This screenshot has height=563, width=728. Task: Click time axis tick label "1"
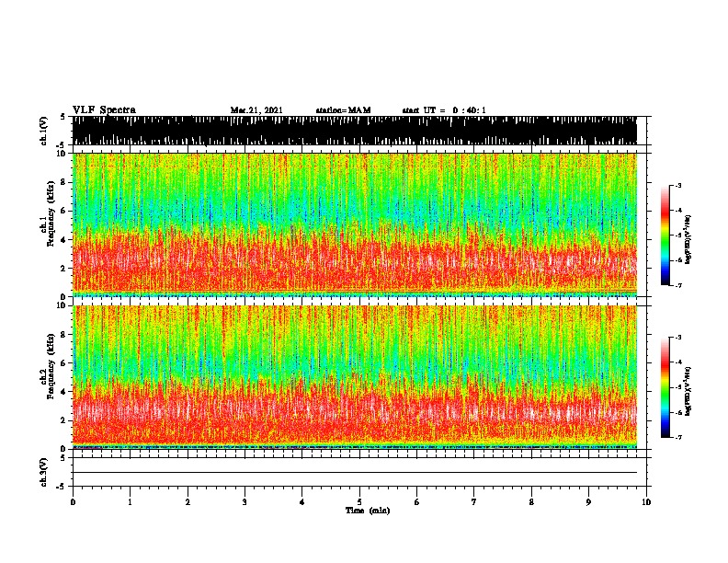click(x=130, y=502)
